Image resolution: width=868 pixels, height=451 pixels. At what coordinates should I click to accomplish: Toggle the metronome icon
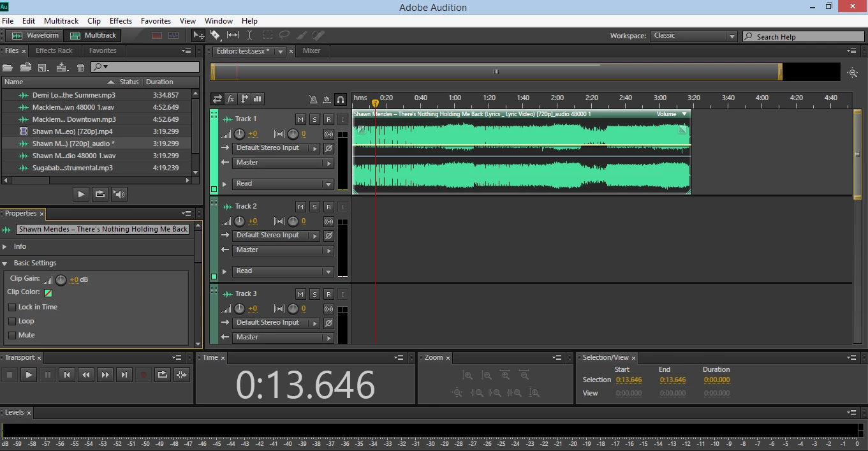click(313, 99)
